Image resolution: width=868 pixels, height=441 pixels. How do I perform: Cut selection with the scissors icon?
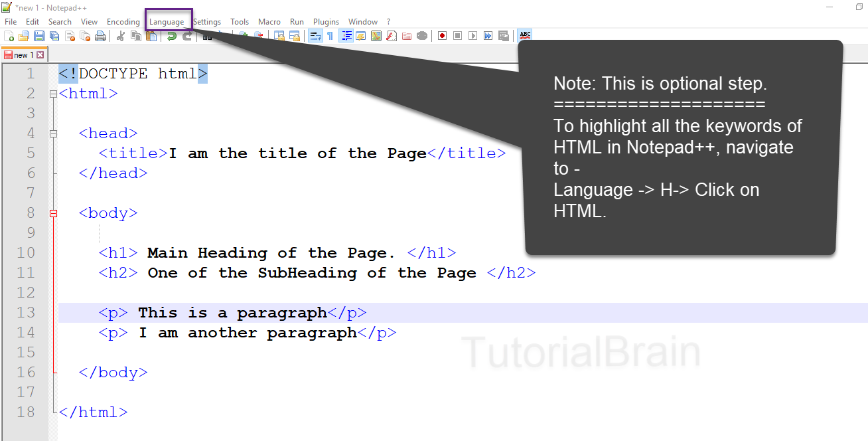point(121,36)
